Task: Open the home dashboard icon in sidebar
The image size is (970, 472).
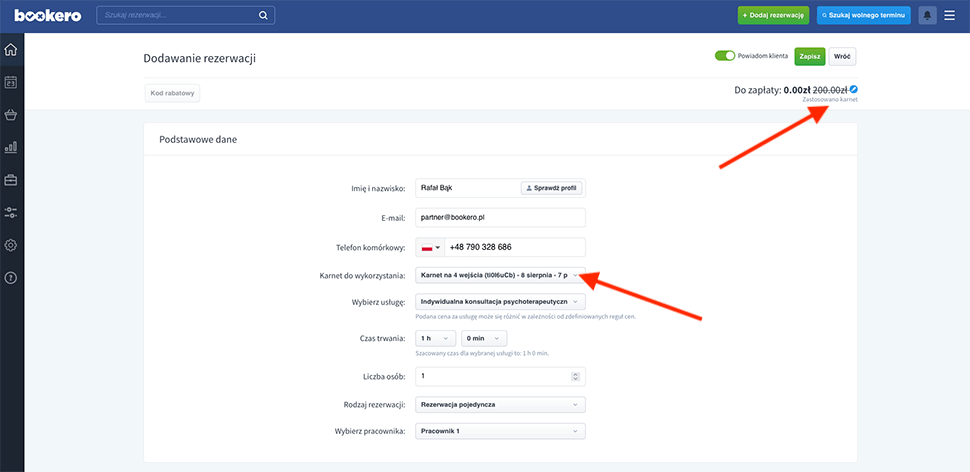Action: coord(11,50)
